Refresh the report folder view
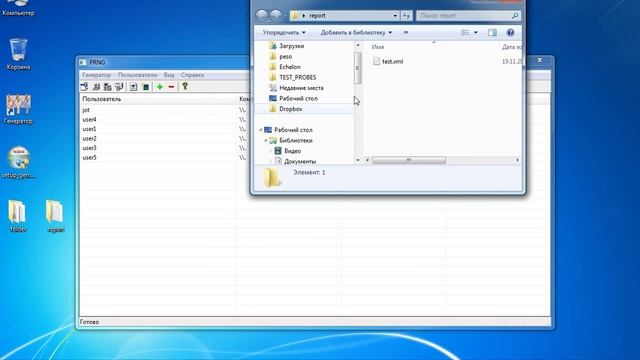 [x=407, y=16]
